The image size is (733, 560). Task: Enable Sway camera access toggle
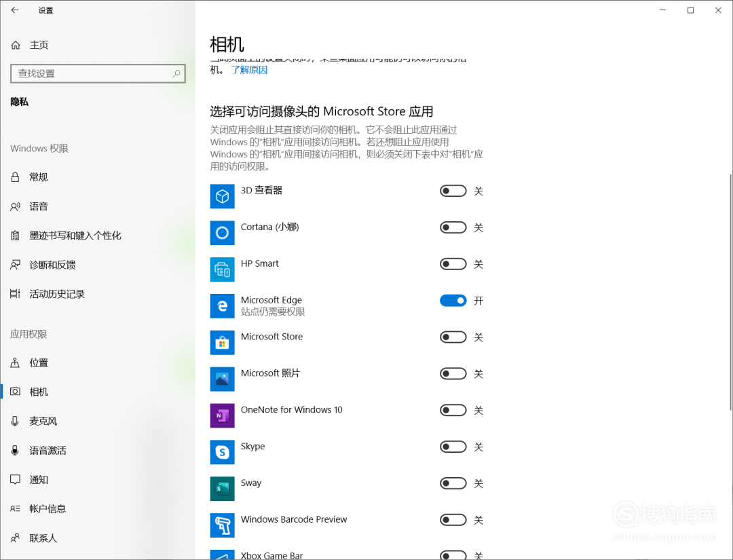pyautogui.click(x=453, y=483)
